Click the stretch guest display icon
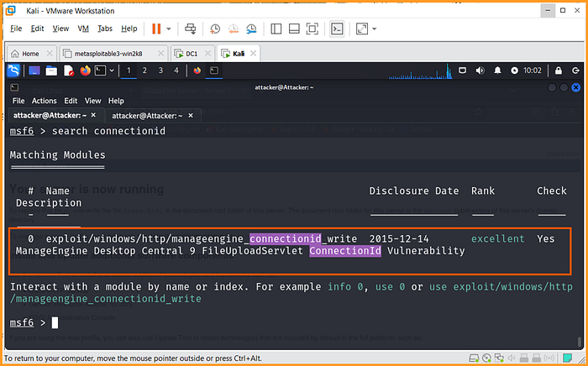This screenshot has width=588, height=366. [362, 29]
